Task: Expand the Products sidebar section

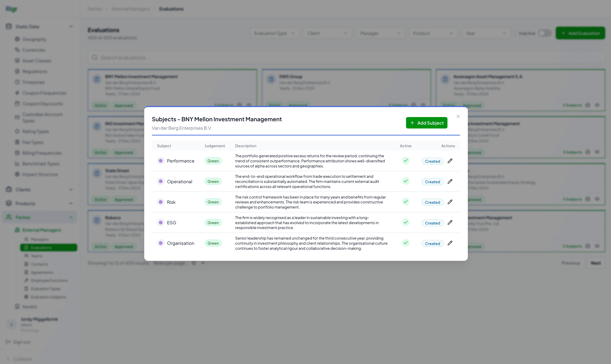Action: tap(40, 203)
